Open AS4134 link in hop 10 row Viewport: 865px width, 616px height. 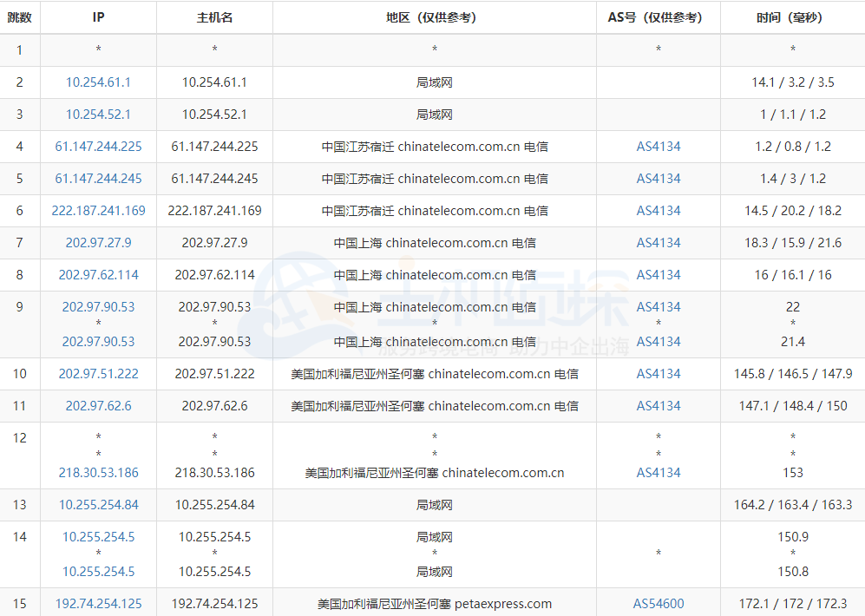[658, 374]
